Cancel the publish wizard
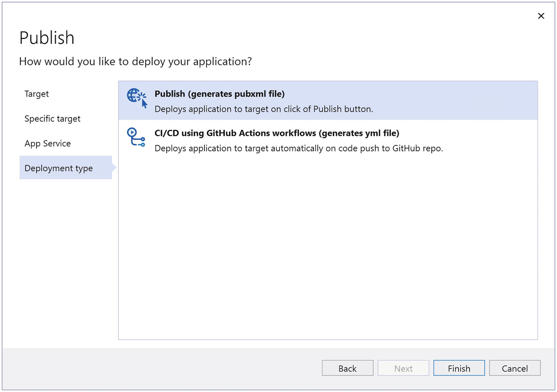The height and width of the screenshot is (392, 557). [514, 368]
